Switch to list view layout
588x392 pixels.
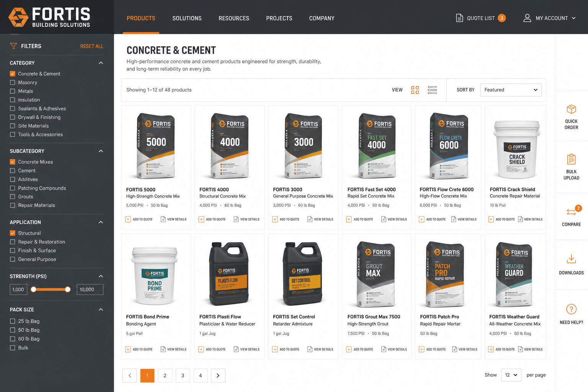click(x=432, y=90)
